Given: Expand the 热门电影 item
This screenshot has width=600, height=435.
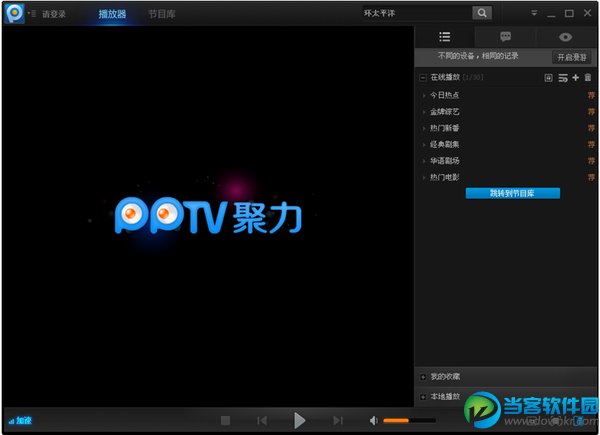Looking at the screenshot, I should click(424, 178).
